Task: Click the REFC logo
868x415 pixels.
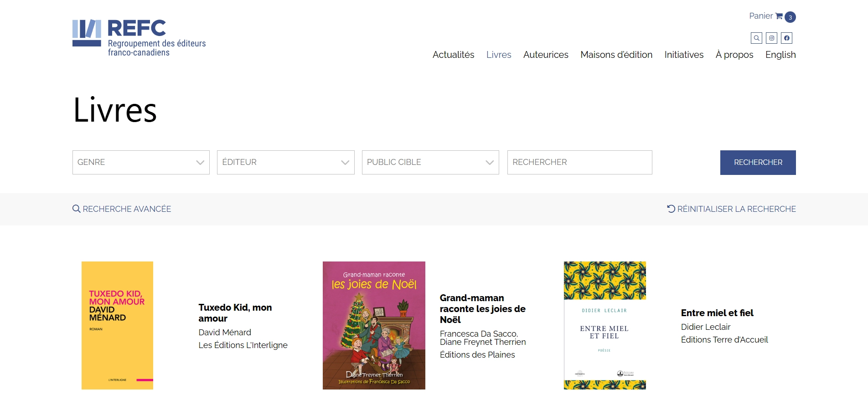Action: pyautogui.click(x=139, y=38)
